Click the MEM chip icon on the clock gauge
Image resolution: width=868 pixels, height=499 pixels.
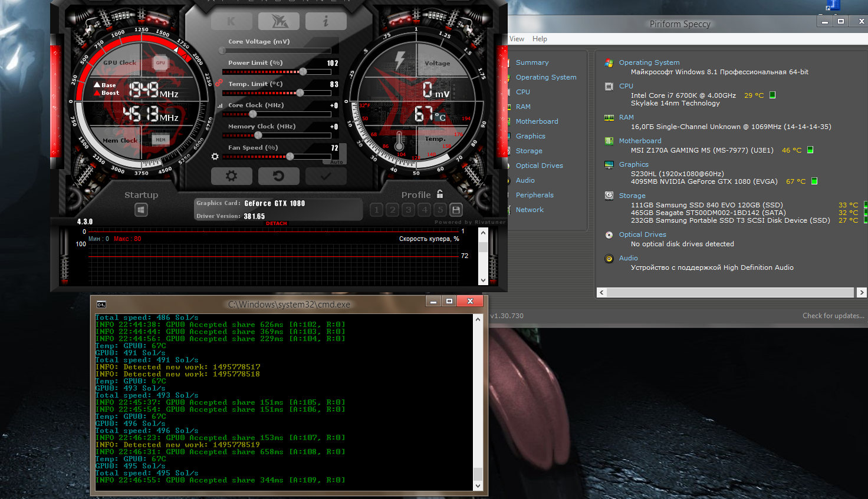point(160,140)
